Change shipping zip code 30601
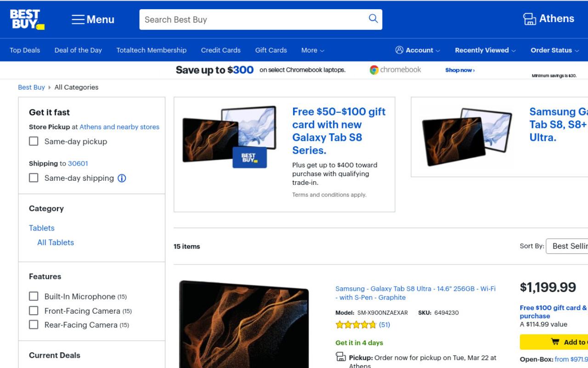Viewport: 588px width, 368px height. point(78,163)
